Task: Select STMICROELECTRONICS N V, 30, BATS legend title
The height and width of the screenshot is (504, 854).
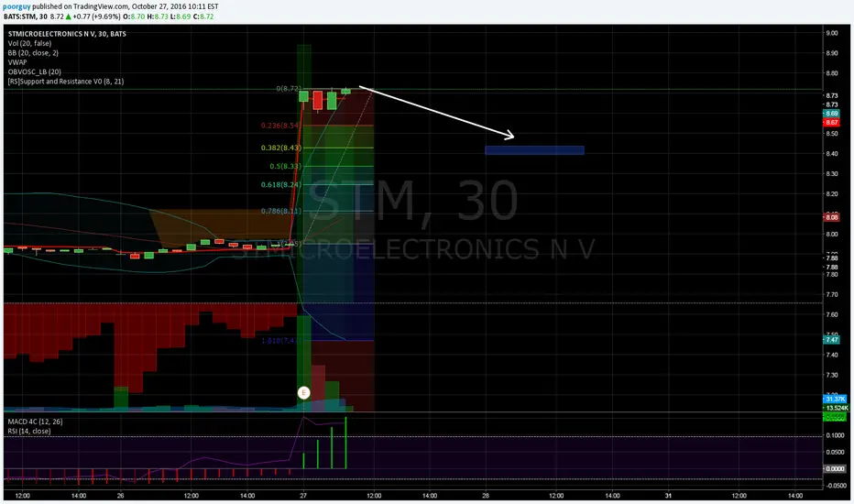Action: (67, 34)
